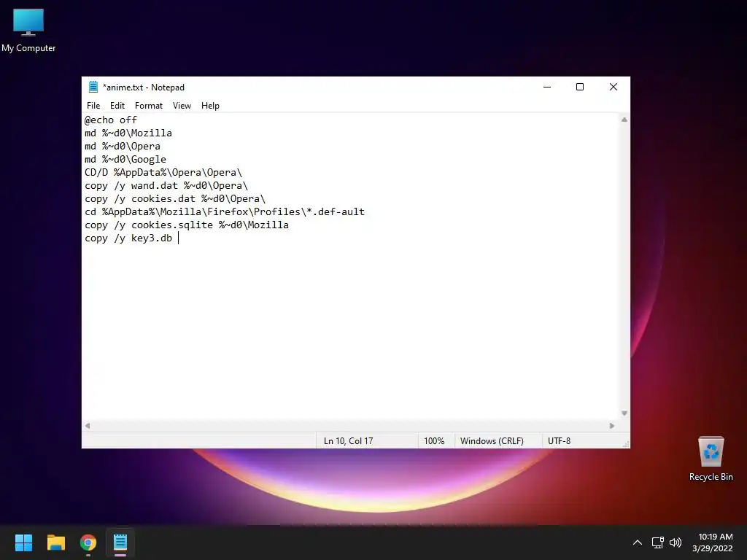Open Google Chrome from taskbar
747x560 pixels.
tap(88, 542)
